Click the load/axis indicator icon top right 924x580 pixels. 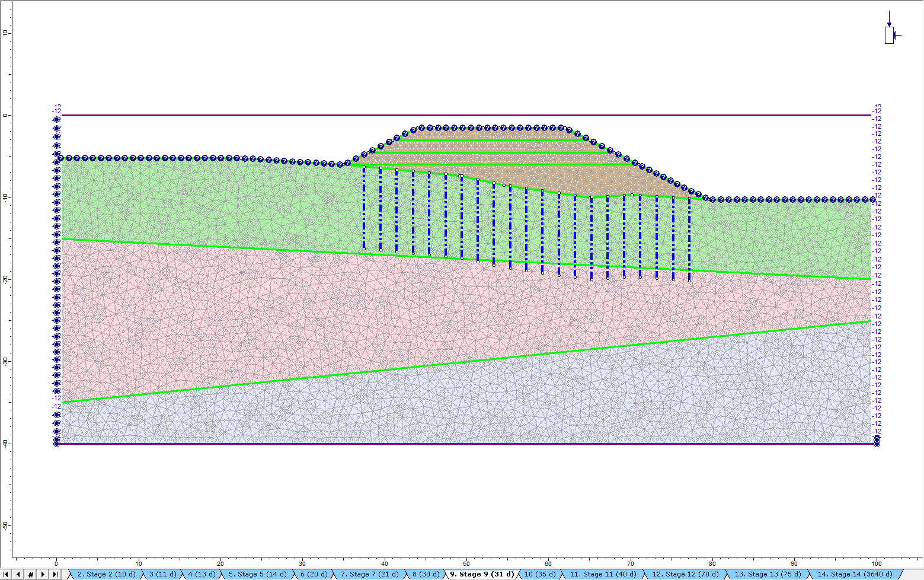pyautogui.click(x=890, y=35)
